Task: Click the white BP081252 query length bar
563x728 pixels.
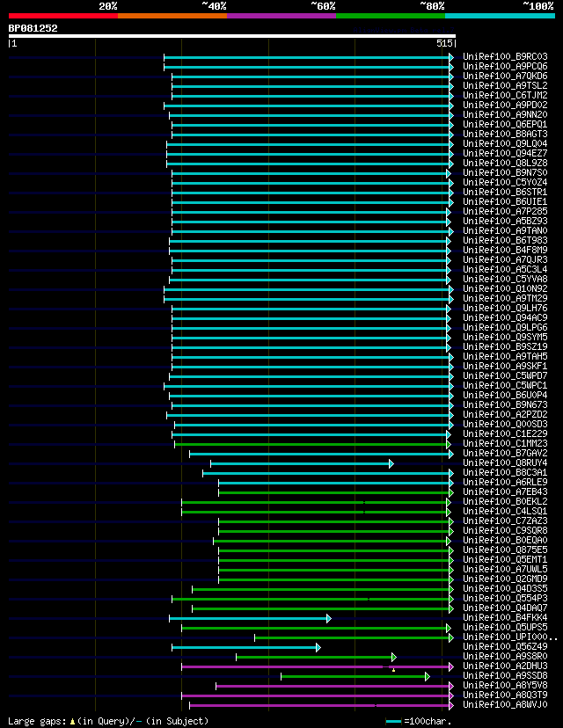Action: [232, 36]
